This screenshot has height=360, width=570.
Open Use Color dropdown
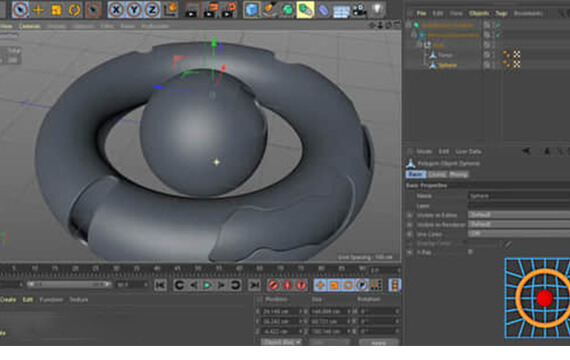pos(519,234)
